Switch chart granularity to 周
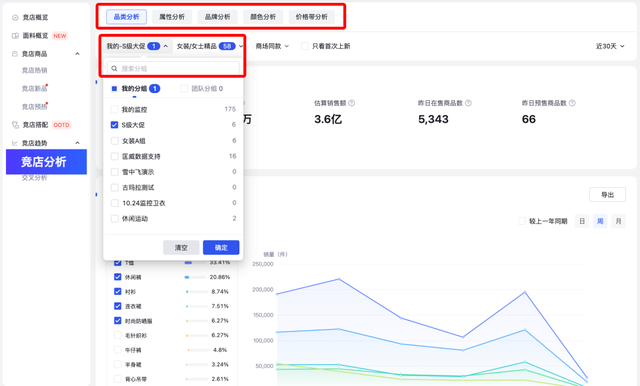 click(x=600, y=221)
